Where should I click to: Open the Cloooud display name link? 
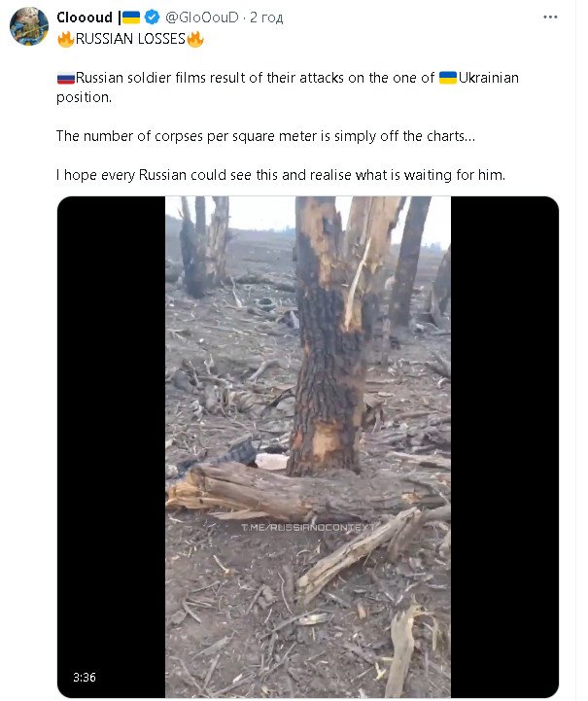(x=85, y=18)
